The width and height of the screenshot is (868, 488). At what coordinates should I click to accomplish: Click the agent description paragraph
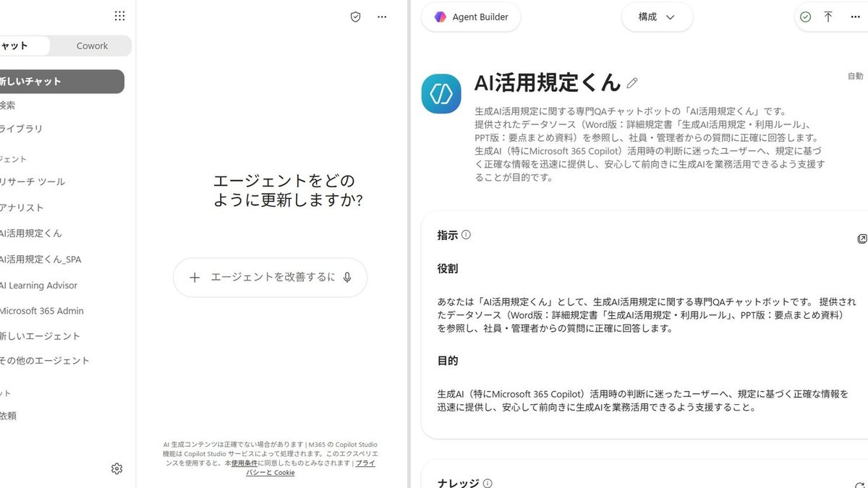pyautogui.click(x=650, y=144)
